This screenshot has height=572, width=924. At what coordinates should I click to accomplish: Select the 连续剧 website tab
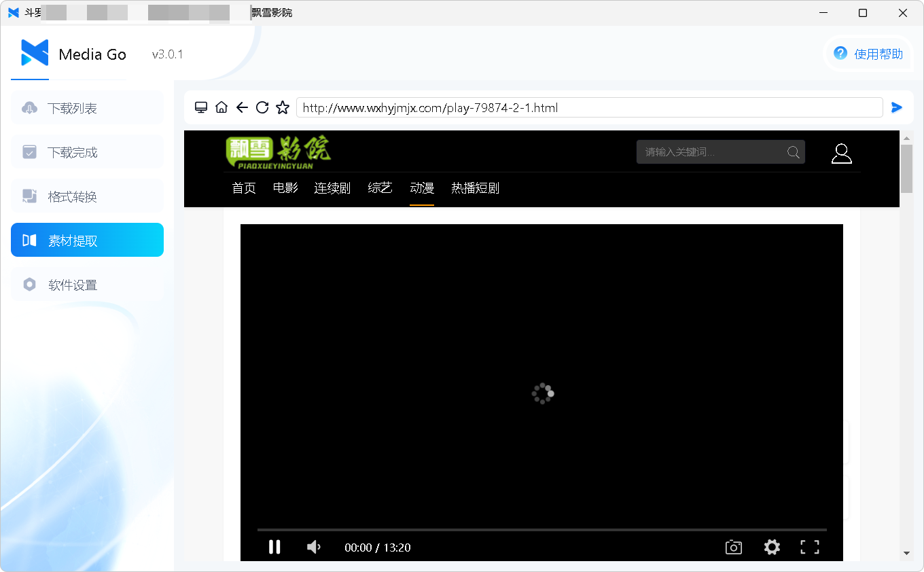click(332, 188)
